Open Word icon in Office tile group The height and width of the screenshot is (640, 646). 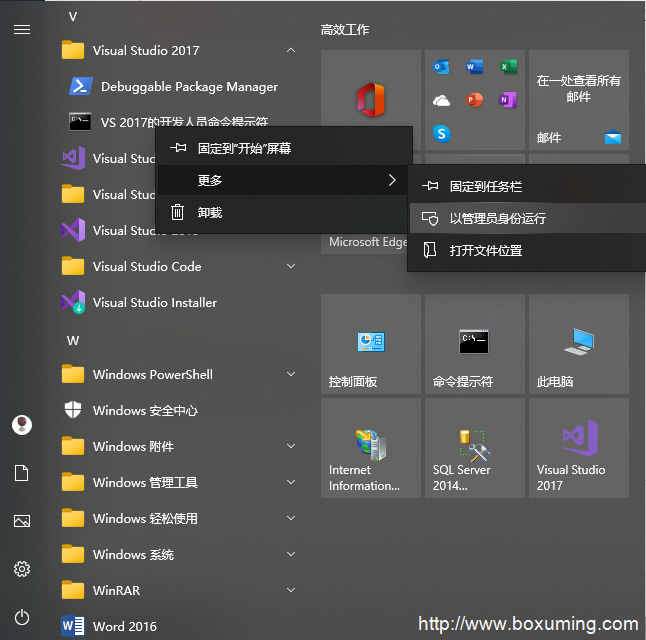pos(474,66)
